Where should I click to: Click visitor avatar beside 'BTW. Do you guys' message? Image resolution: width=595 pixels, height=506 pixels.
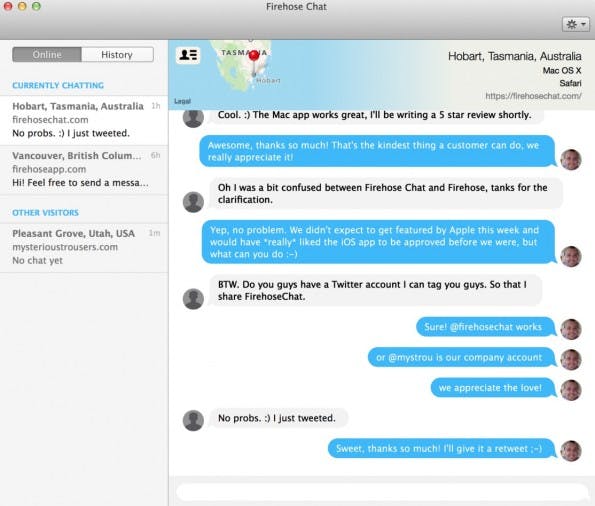193,299
